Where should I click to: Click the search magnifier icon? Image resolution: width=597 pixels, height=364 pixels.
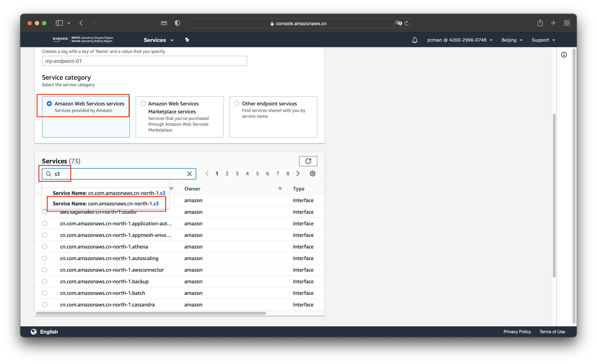point(49,174)
